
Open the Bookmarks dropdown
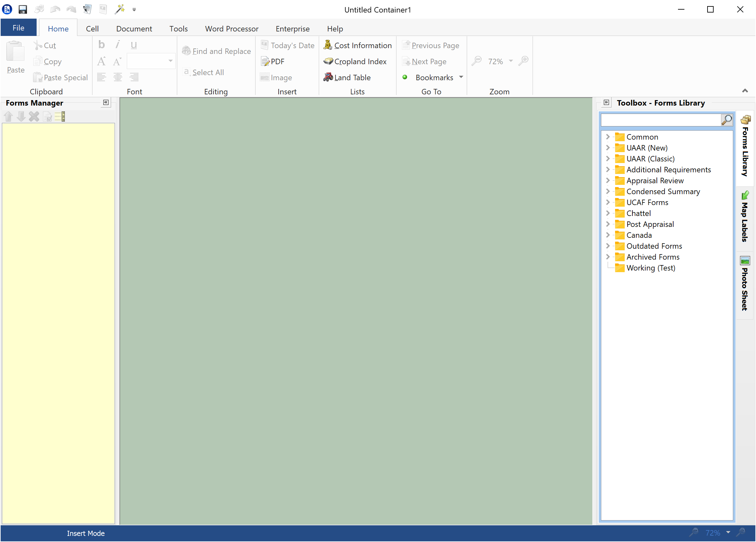tap(461, 77)
